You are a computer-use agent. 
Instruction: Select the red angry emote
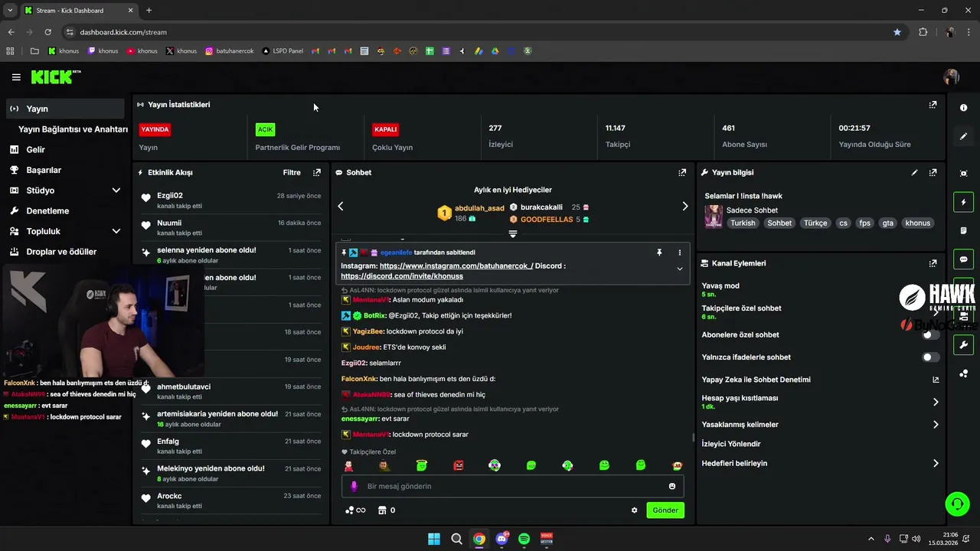(459, 465)
